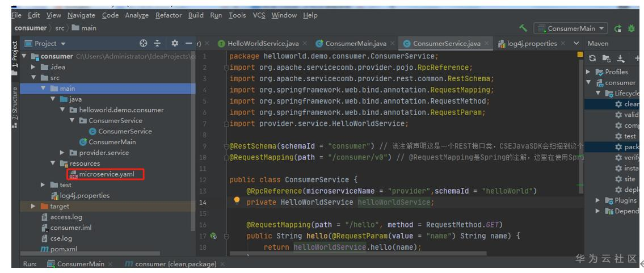644x273 pixels.
Task: Open the File menu
Action: [17, 15]
